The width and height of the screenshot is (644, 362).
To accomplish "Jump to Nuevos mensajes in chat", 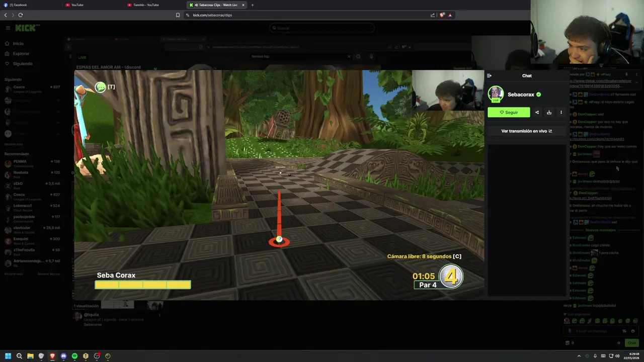I will point(600,230).
